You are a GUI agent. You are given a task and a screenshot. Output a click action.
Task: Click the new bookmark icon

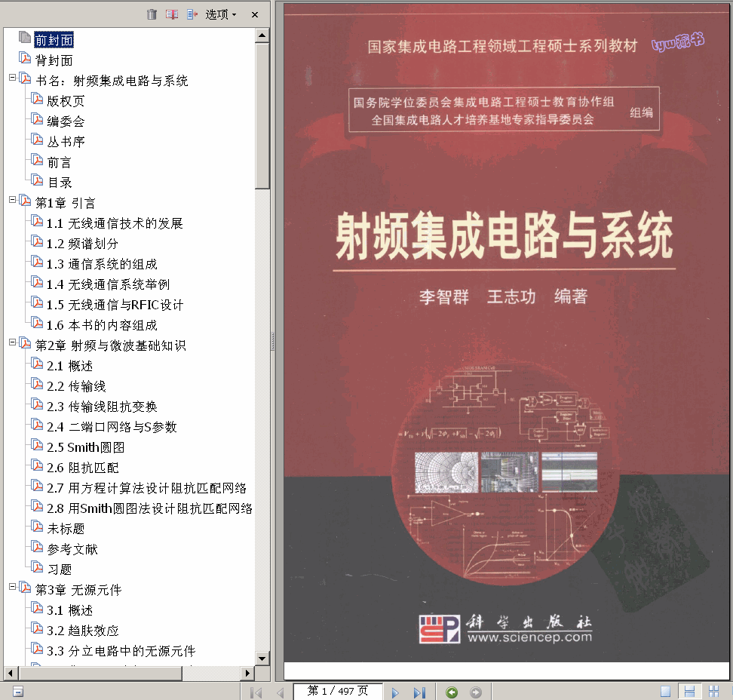172,14
